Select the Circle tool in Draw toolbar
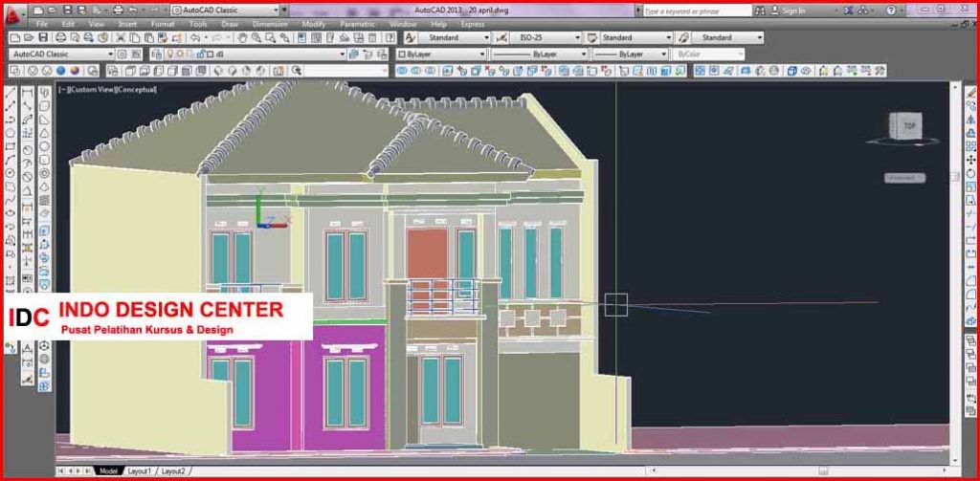The width and height of the screenshot is (980, 481). coord(10,173)
